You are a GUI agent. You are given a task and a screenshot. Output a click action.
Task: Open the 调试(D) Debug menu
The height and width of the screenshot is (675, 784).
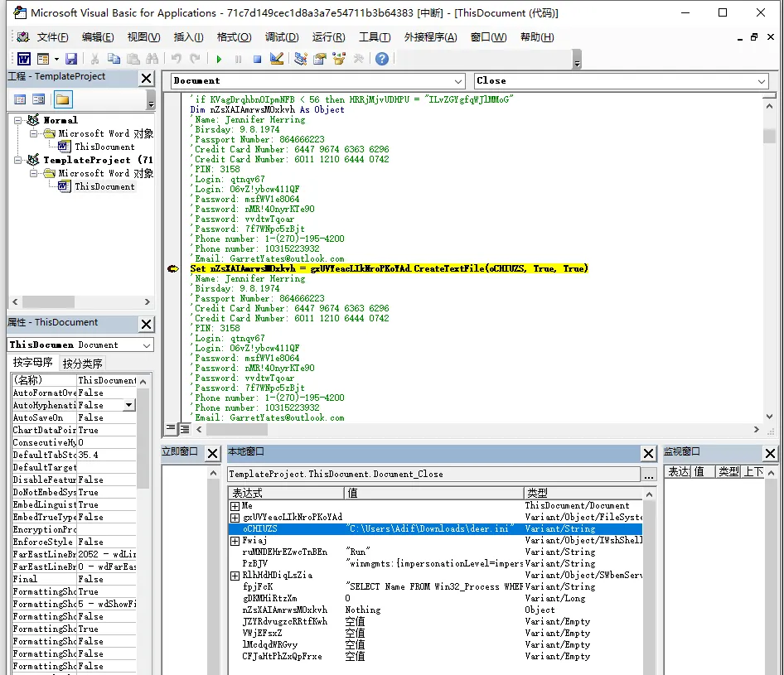click(x=281, y=37)
